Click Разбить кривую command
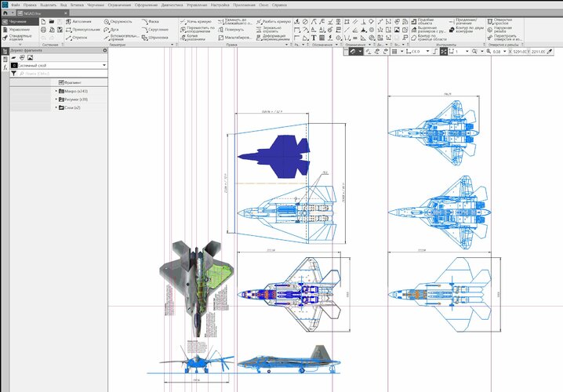Screen dimensions: 563x392 [x=273, y=21]
